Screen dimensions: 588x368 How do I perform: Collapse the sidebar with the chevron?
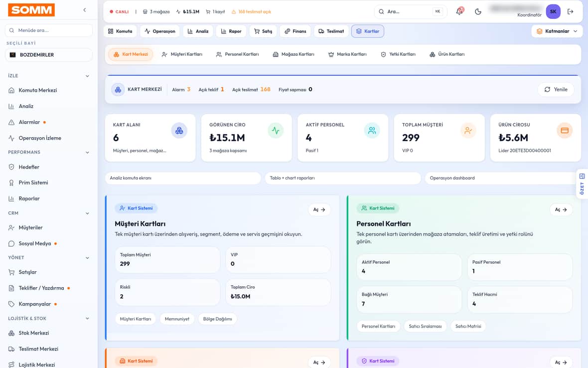(84, 10)
